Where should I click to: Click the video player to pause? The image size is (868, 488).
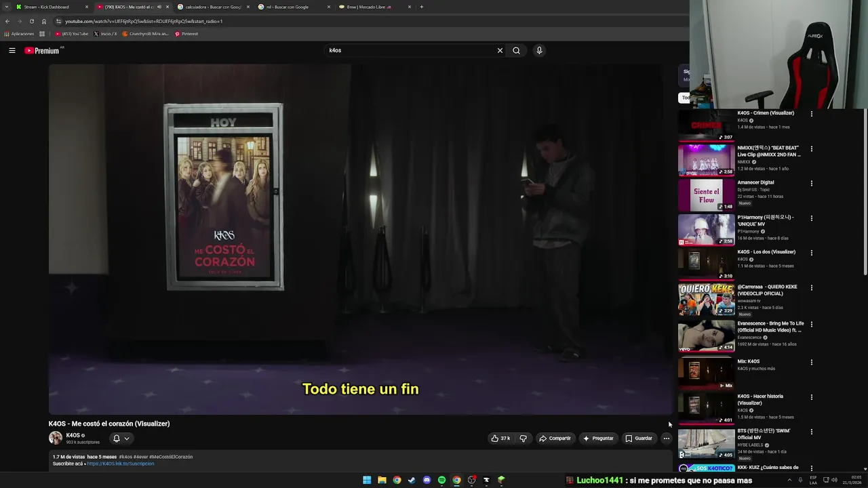(x=360, y=239)
